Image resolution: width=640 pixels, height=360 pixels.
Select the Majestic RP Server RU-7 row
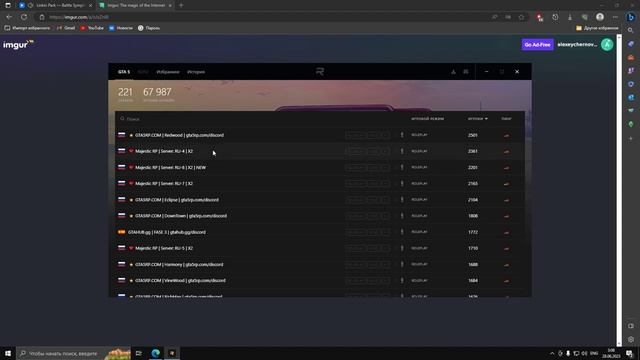pos(320,184)
